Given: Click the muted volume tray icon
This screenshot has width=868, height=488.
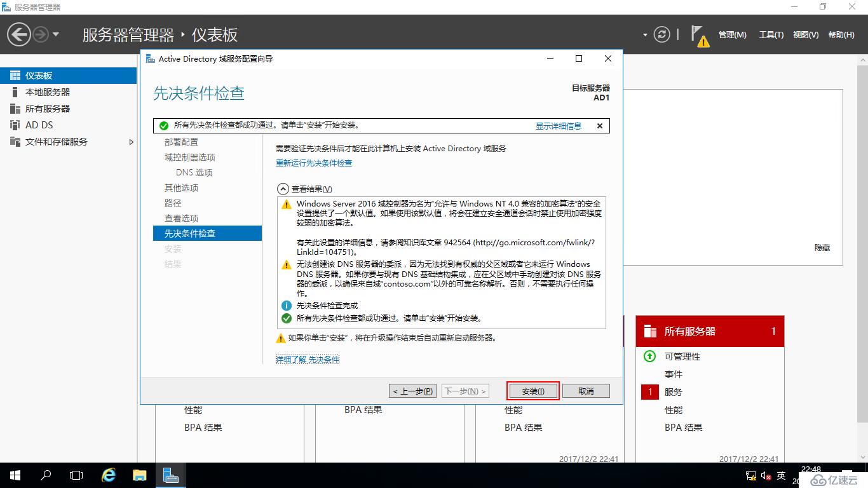Looking at the screenshot, I should click(x=766, y=475).
